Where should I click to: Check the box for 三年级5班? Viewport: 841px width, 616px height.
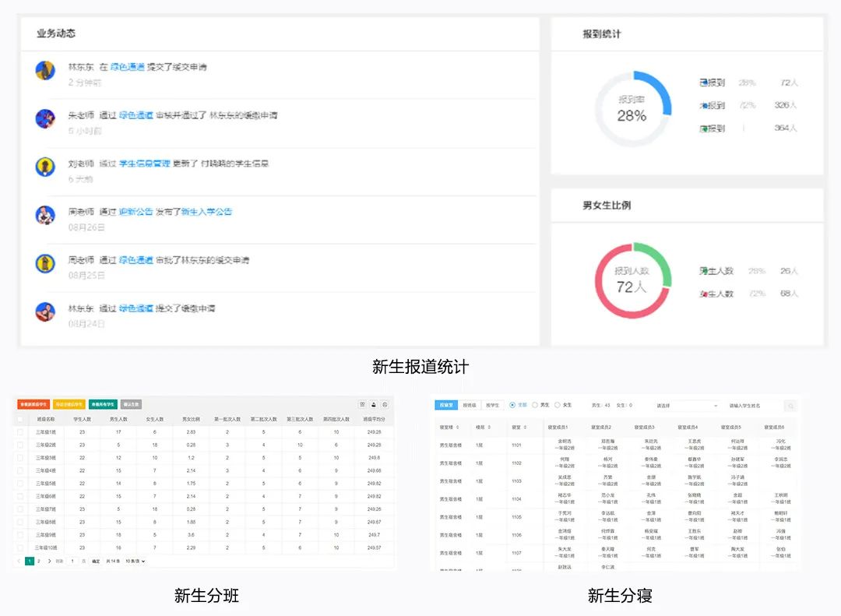(20, 484)
